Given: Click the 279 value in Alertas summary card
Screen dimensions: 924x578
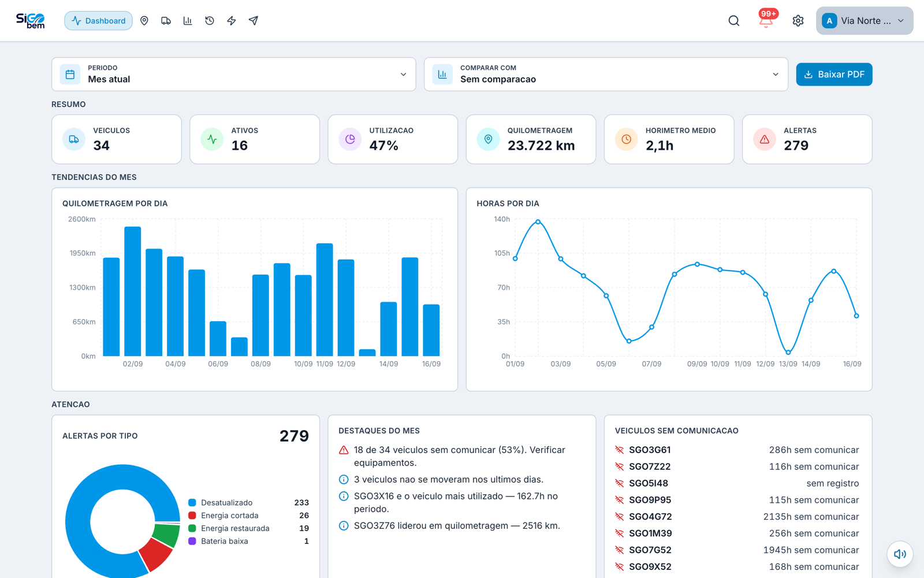Looking at the screenshot, I should coord(796,146).
